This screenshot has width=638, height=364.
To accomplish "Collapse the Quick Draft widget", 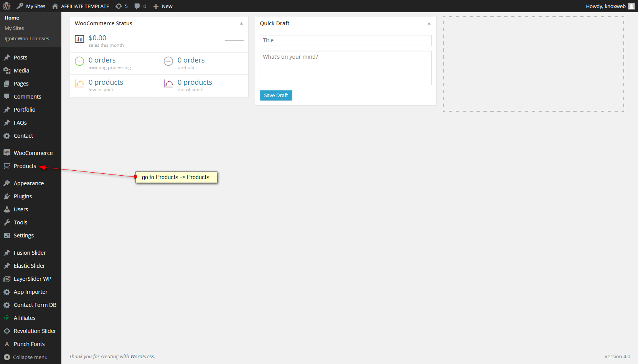I will pyautogui.click(x=429, y=23).
